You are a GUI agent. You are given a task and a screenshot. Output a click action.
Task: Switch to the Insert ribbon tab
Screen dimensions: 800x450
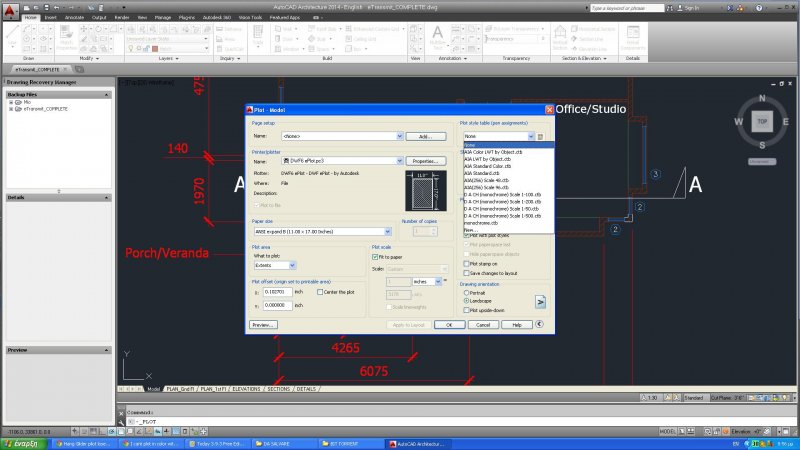tap(51, 17)
